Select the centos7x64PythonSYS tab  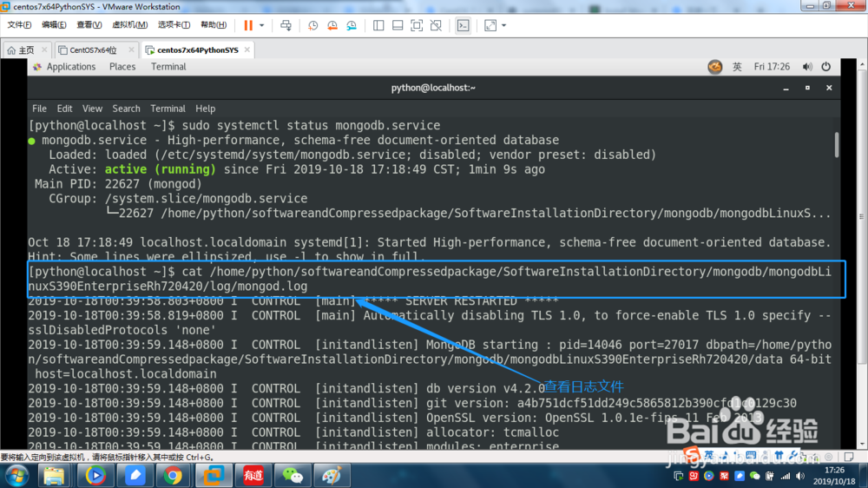(197, 49)
